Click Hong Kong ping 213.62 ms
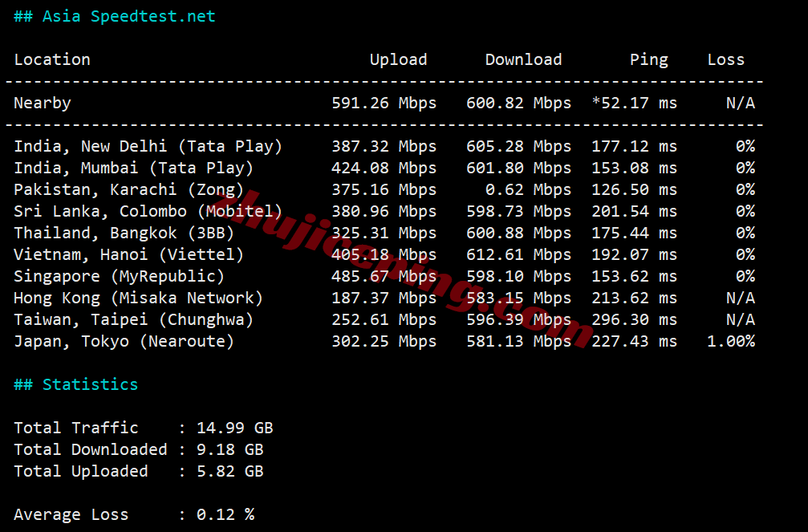The width and height of the screenshot is (808, 532). [635, 298]
